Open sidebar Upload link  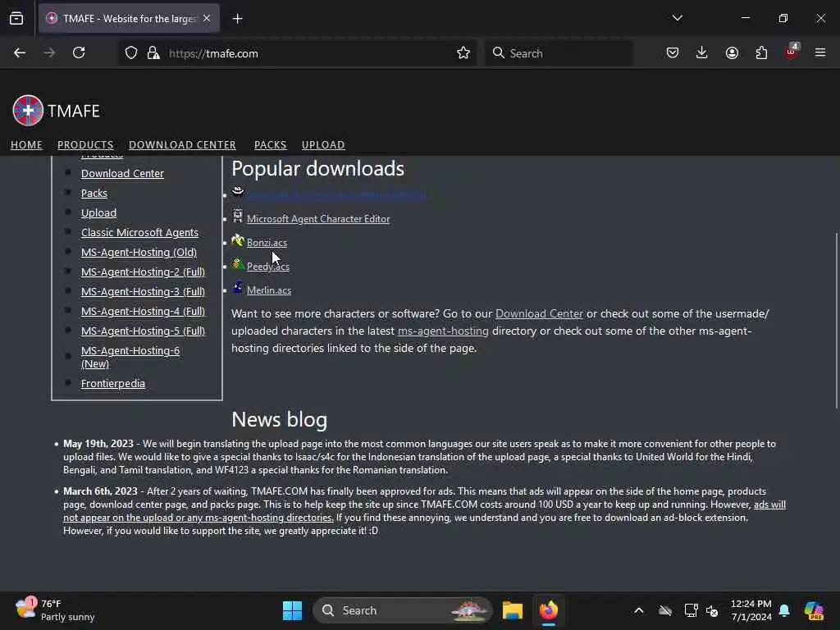tap(98, 212)
